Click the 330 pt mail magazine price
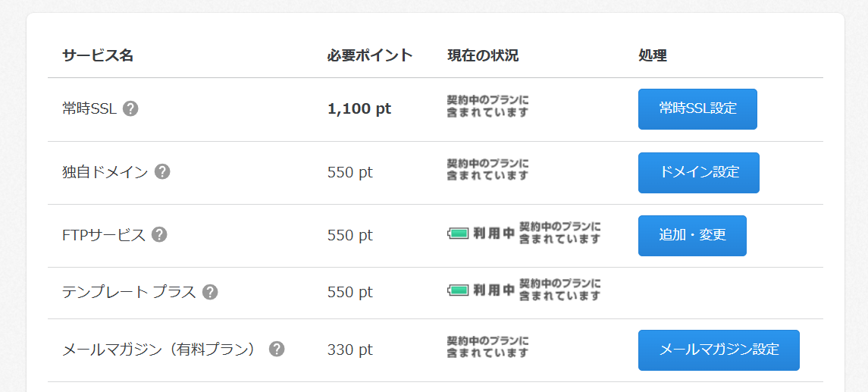Screen dimensions: 868x392 [350, 350]
